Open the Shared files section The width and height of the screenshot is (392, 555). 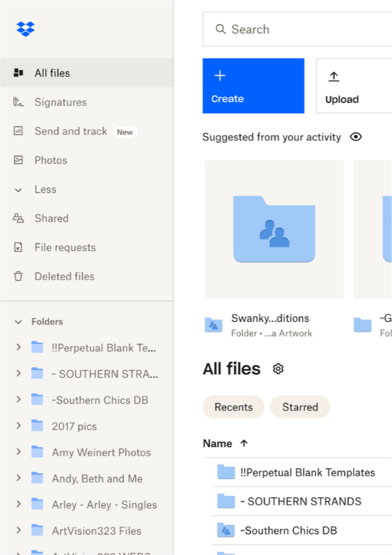(x=51, y=218)
